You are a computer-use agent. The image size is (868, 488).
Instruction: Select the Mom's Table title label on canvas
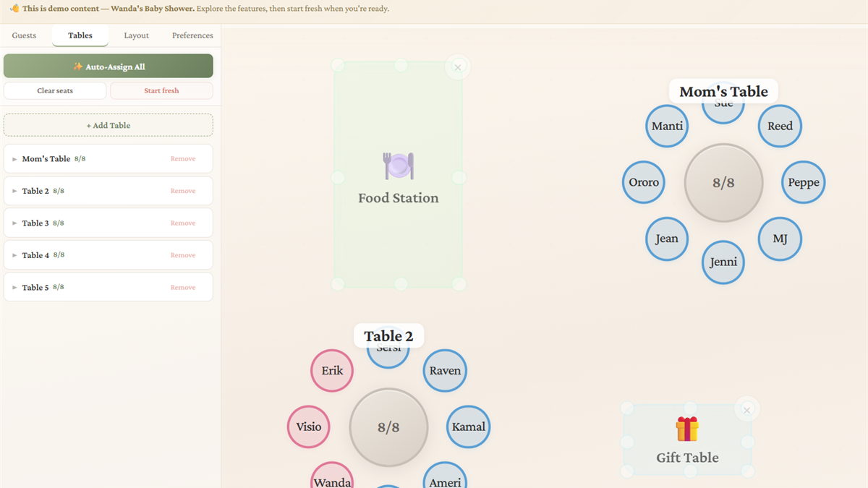(x=723, y=92)
